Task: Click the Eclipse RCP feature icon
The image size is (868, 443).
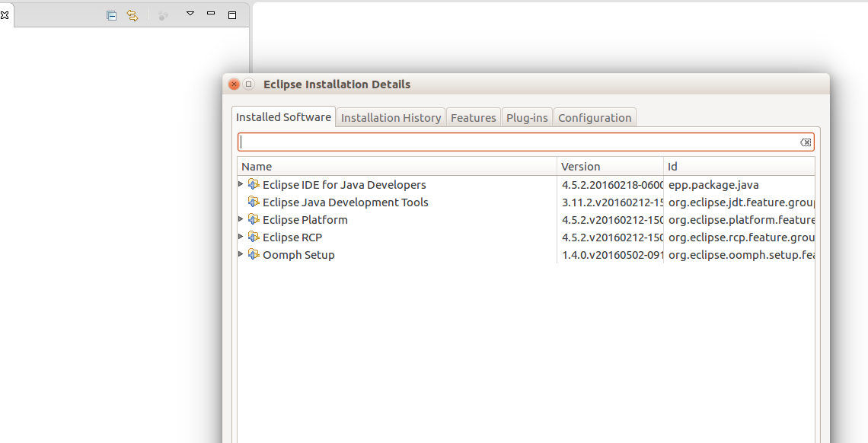Action: [254, 237]
